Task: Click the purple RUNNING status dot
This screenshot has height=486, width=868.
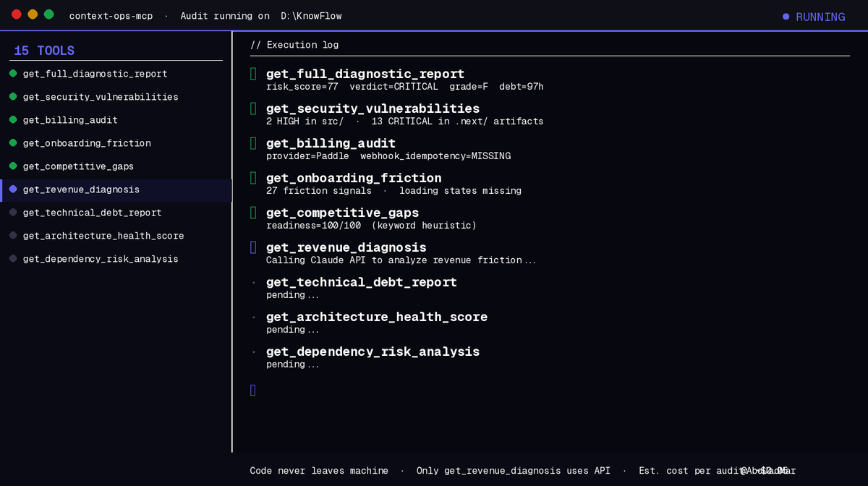Action: tap(786, 17)
